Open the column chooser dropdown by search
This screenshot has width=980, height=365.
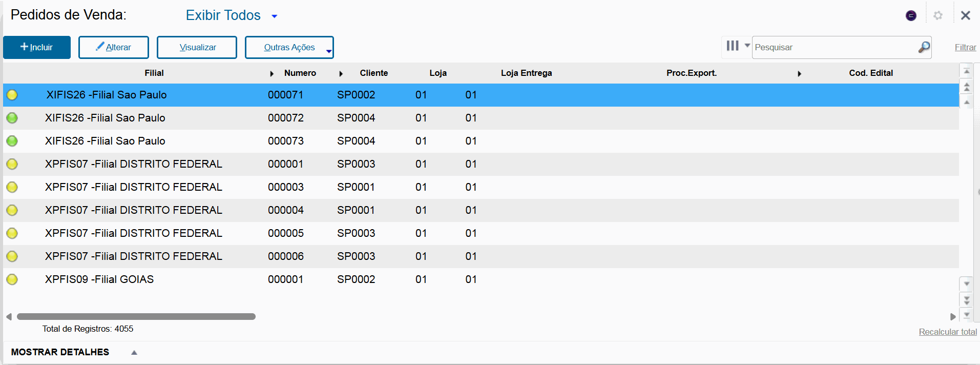pos(737,46)
